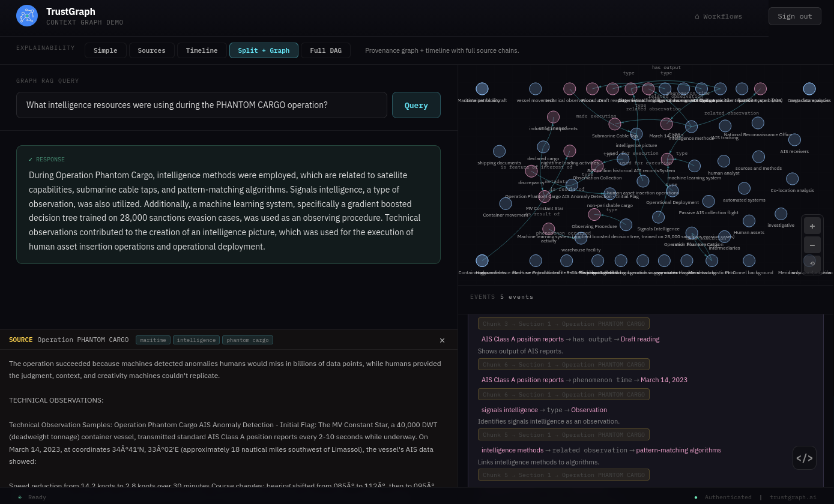This screenshot has height=504, width=834.
Task: Select the declared cargo node
Action: 543,147
